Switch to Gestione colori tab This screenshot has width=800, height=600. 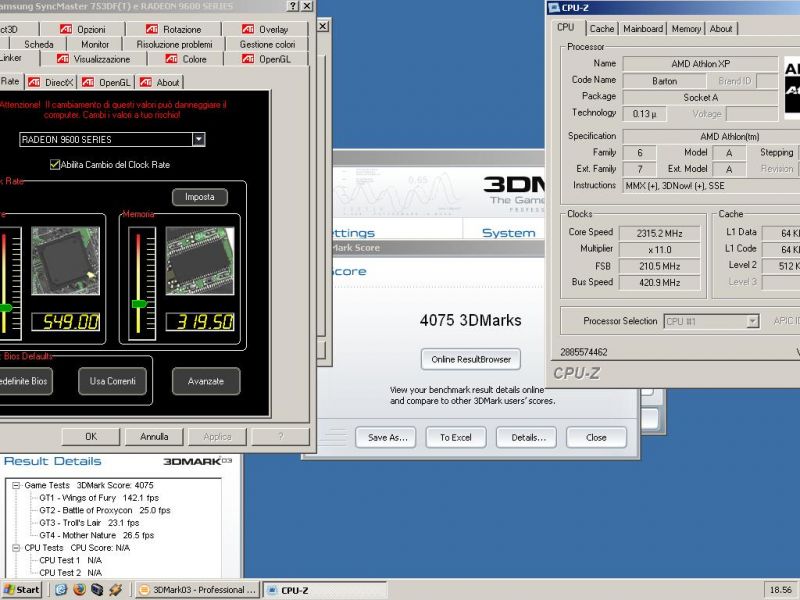[267, 44]
